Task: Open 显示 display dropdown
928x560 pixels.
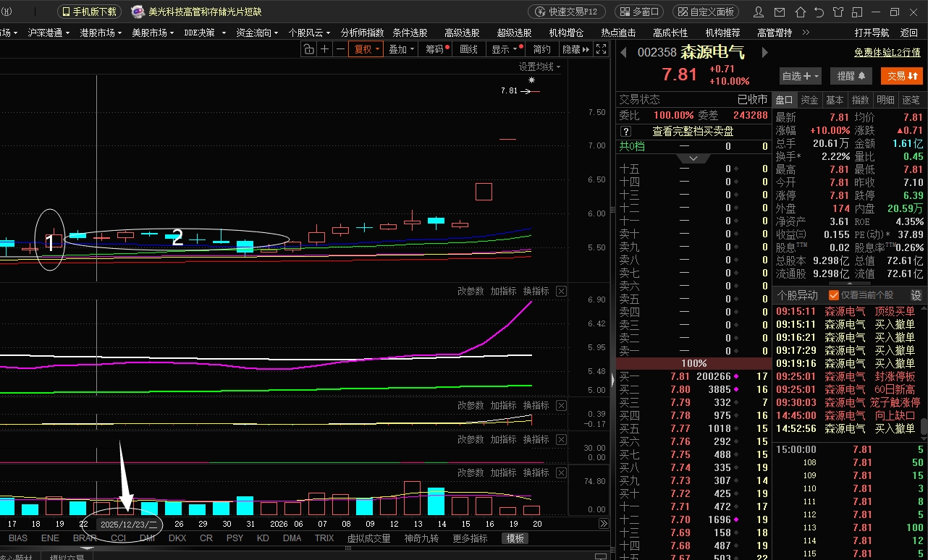Action: (505, 49)
